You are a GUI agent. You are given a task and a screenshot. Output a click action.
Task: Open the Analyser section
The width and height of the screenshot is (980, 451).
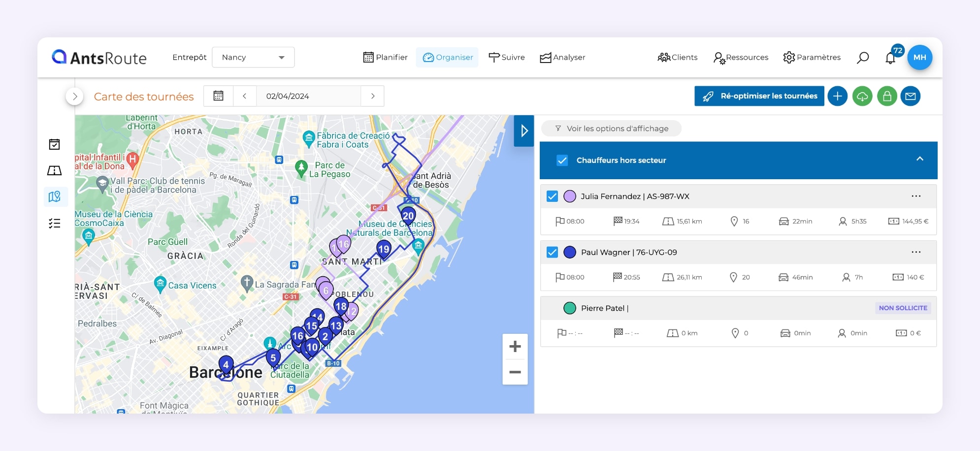point(562,57)
